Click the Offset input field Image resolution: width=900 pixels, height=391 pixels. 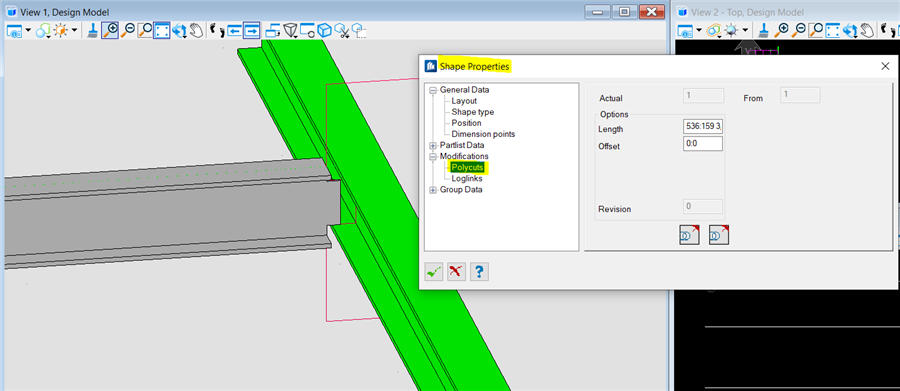(703, 144)
